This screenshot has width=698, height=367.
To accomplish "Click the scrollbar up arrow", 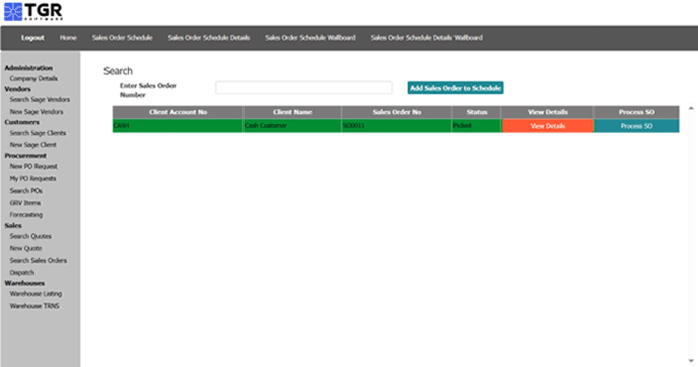I will [691, 108].
